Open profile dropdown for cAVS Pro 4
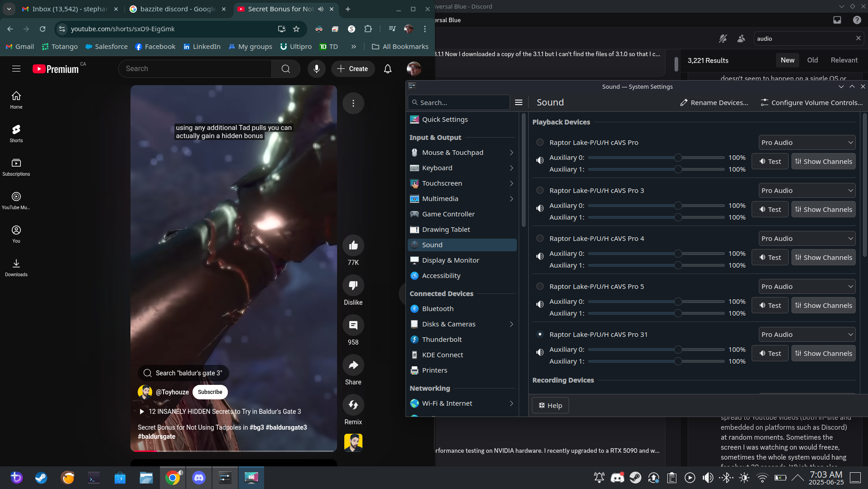868x489 pixels. [807, 238]
